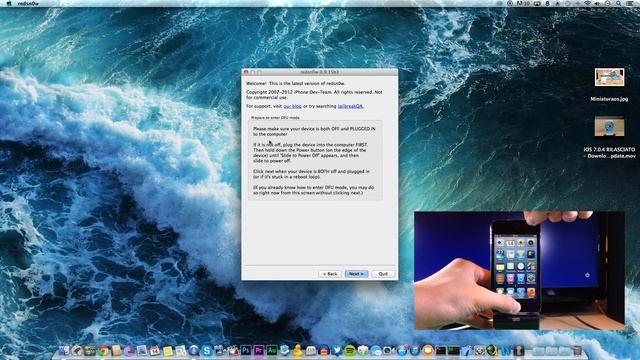The height and width of the screenshot is (360, 640).
Task: Open the 'our blog' support link
Action: pyautogui.click(x=293, y=106)
